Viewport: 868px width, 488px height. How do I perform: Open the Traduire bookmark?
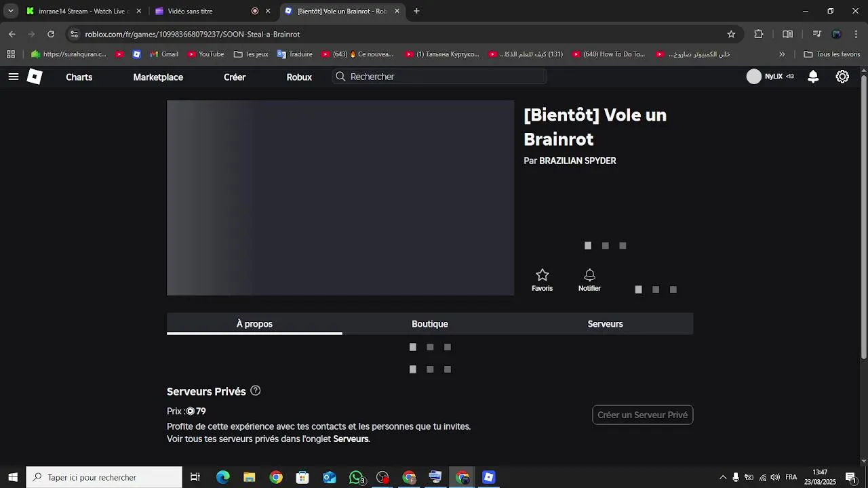pos(294,54)
